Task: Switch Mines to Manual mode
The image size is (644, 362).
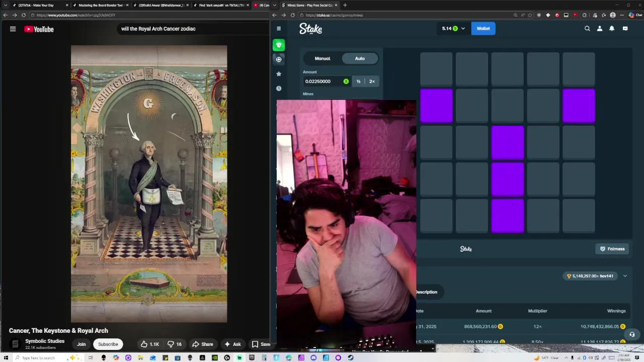Action: tap(323, 58)
